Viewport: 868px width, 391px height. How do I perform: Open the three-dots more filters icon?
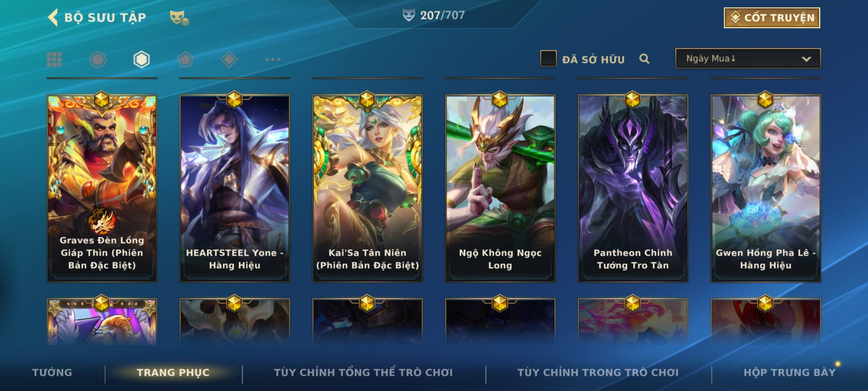pyautogui.click(x=273, y=59)
